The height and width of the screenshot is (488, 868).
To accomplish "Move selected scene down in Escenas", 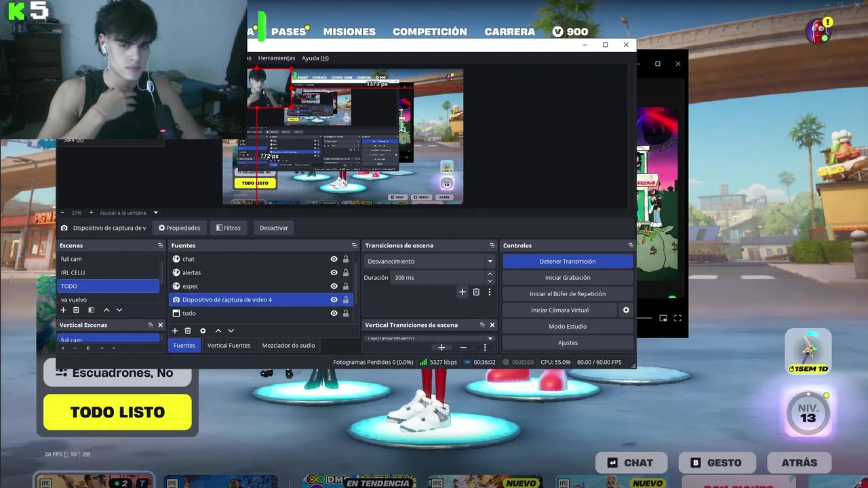I will click(x=119, y=310).
